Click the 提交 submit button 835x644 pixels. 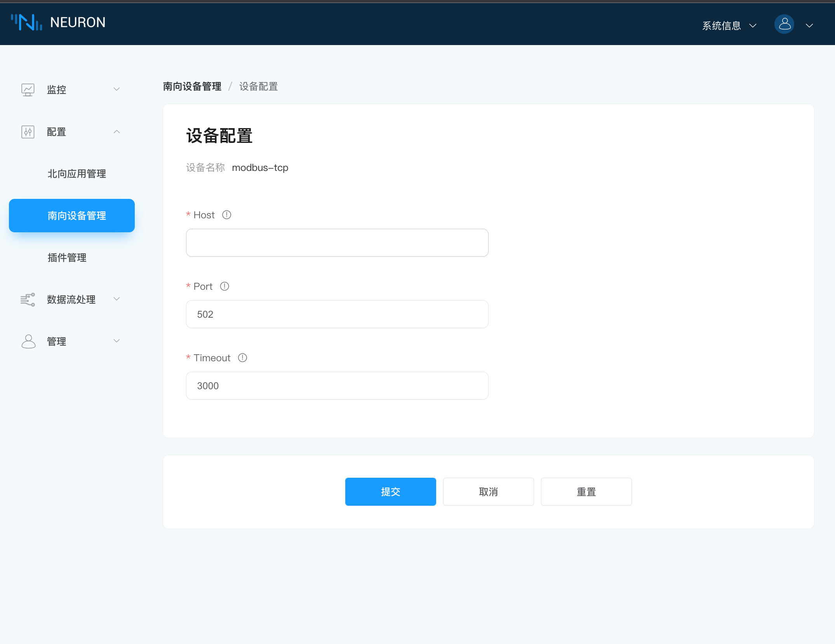(390, 491)
